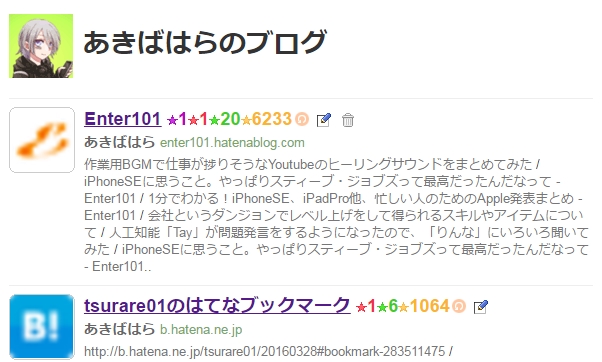Click the anime avatar profile image
The image size is (602, 362).
point(41,46)
